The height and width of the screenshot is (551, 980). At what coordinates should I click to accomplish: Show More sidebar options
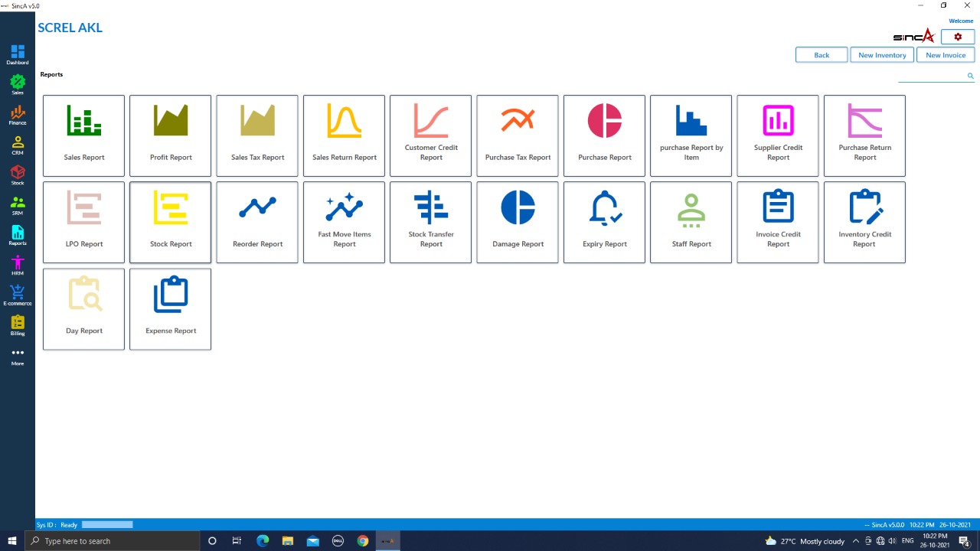(18, 356)
